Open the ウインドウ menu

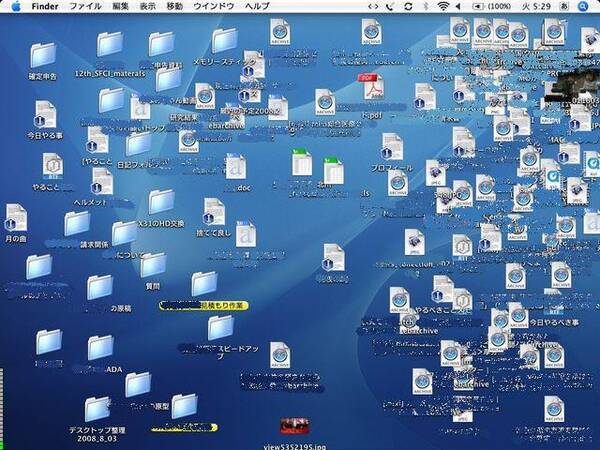[213, 6]
